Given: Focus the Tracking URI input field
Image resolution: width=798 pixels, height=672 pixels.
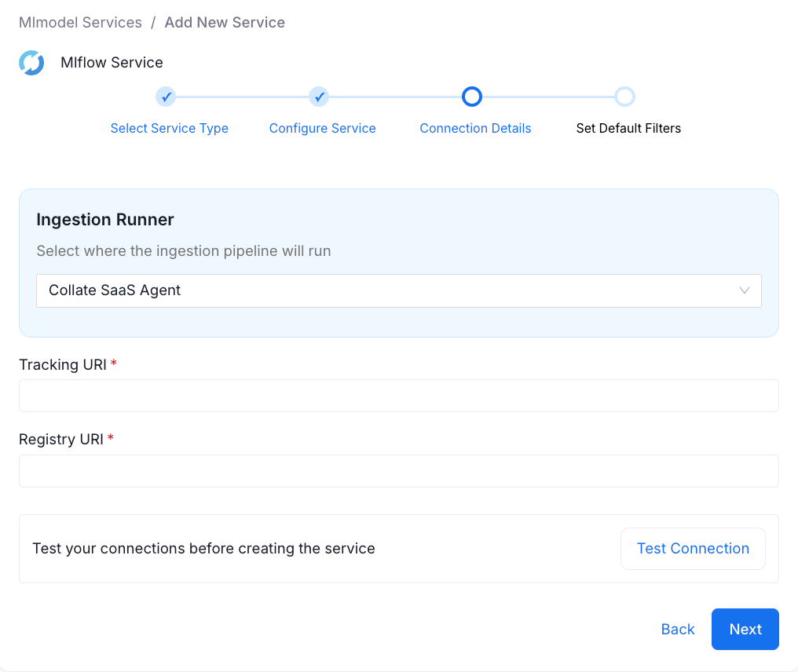Looking at the screenshot, I should (x=399, y=396).
